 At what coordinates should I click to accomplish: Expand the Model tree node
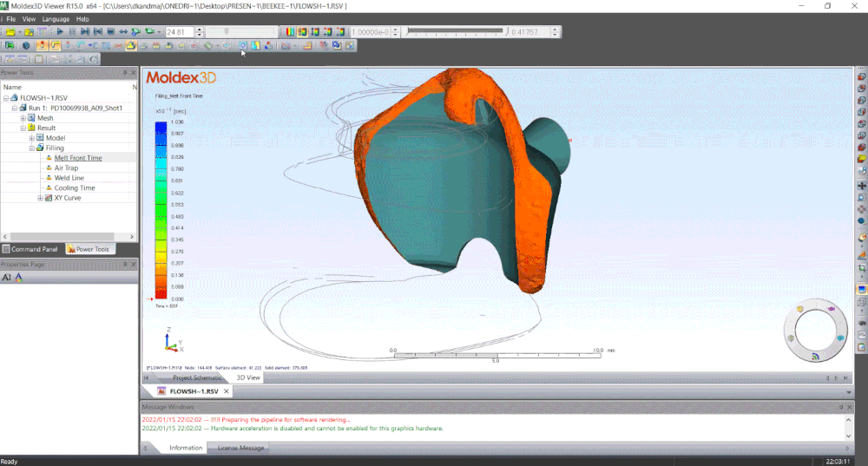click(x=31, y=138)
